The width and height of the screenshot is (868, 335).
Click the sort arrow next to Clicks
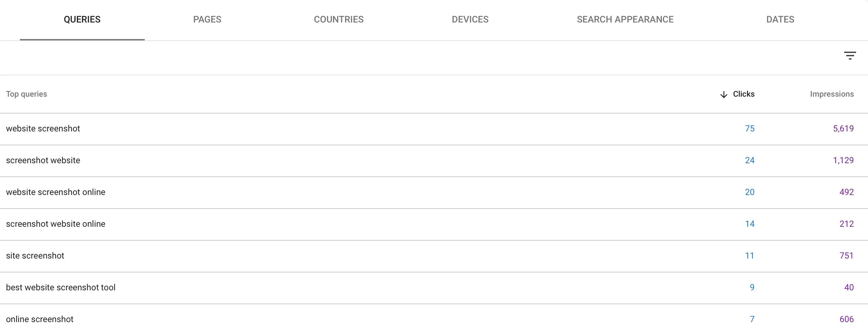click(723, 94)
